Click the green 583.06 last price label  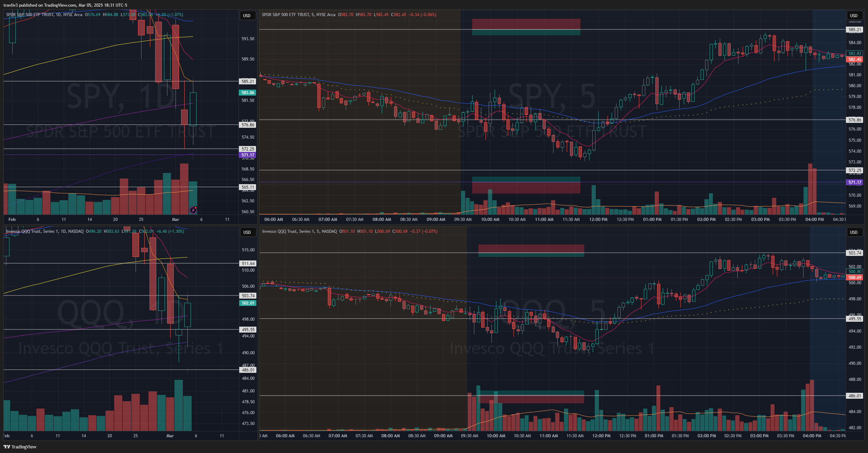click(248, 93)
